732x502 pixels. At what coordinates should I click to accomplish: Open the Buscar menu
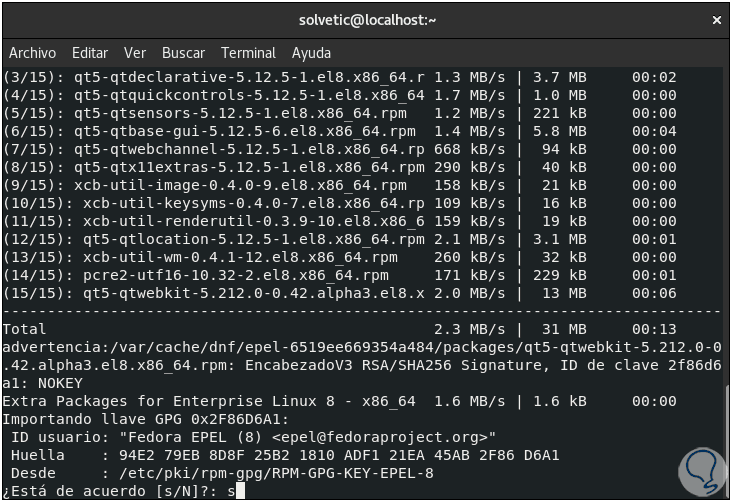click(183, 53)
